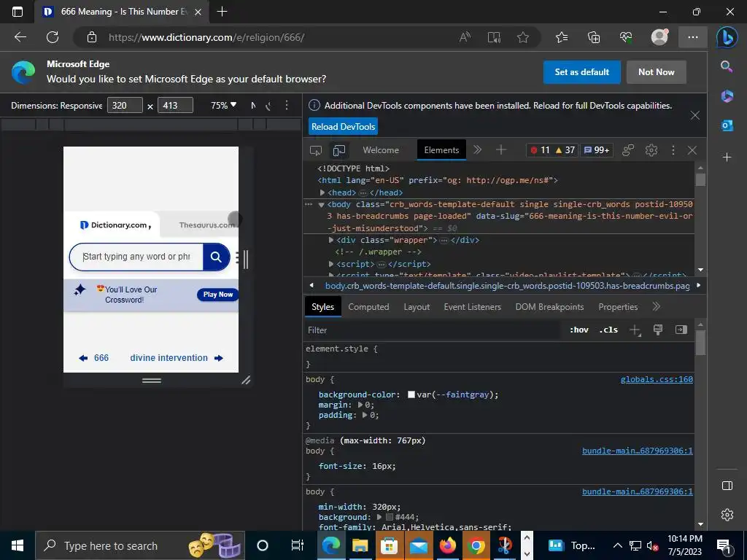Open DevTools customize three-dot menu

[x=673, y=150]
